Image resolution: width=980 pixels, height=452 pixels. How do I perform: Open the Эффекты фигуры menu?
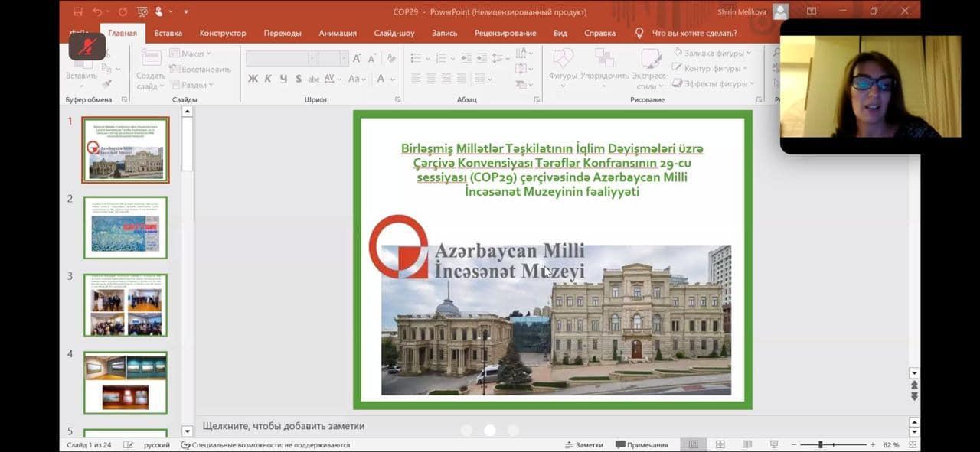pos(714,83)
